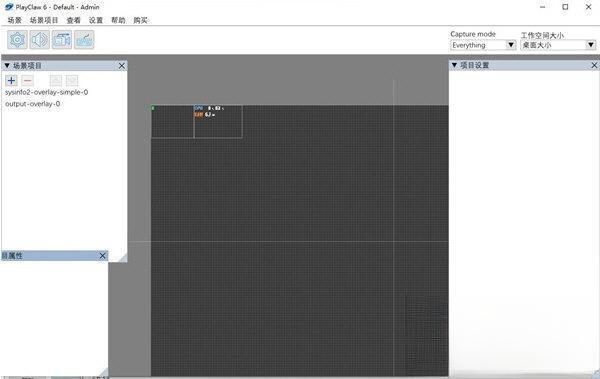Open the 设置 menu
The width and height of the screenshot is (600, 379).
pyautogui.click(x=96, y=20)
